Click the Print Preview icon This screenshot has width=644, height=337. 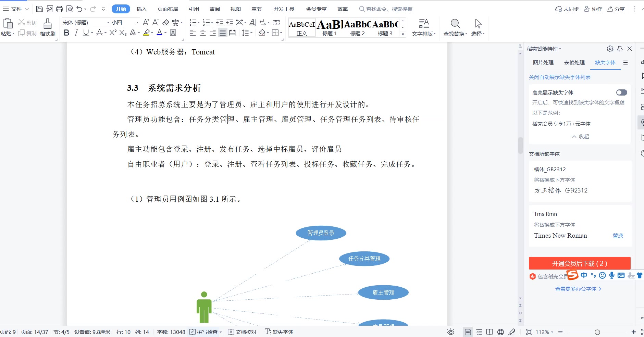click(69, 9)
